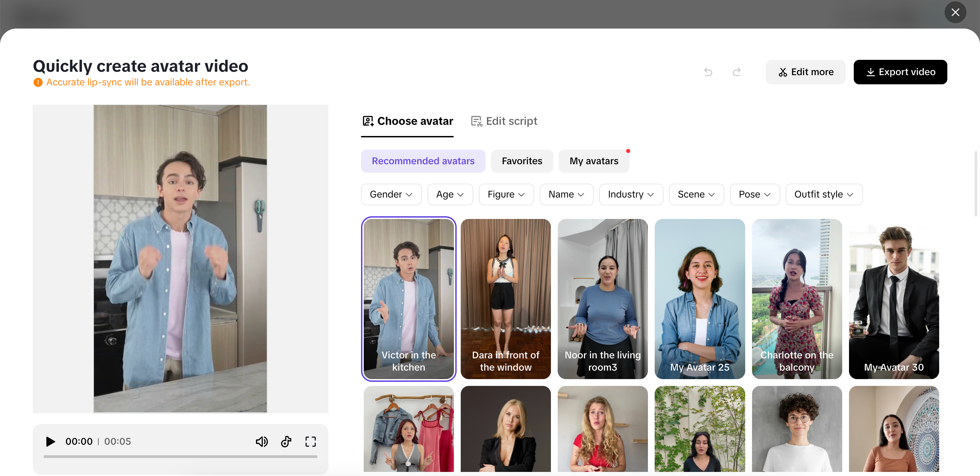Click the TikTok icon in the player
This screenshot has width=980, height=476.
pos(286,441)
